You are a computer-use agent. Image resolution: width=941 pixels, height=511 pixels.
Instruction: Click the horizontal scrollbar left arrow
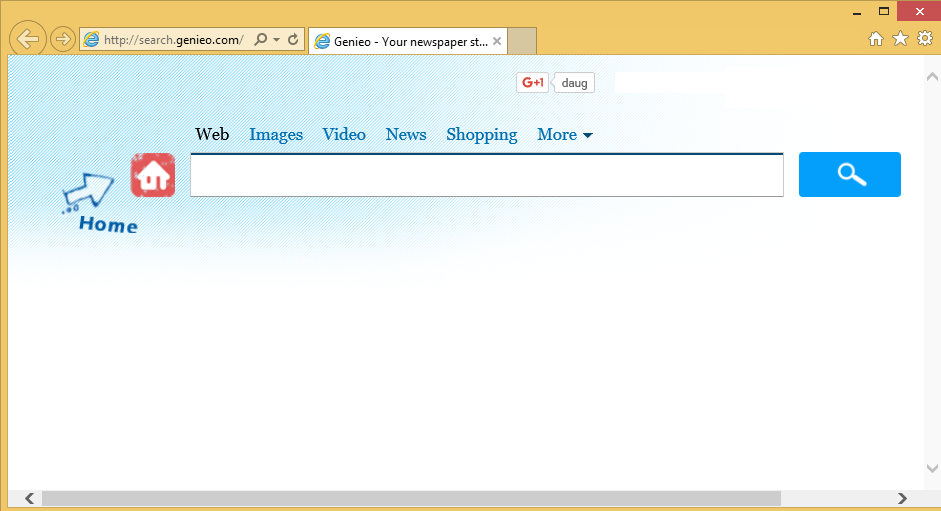click(x=29, y=498)
